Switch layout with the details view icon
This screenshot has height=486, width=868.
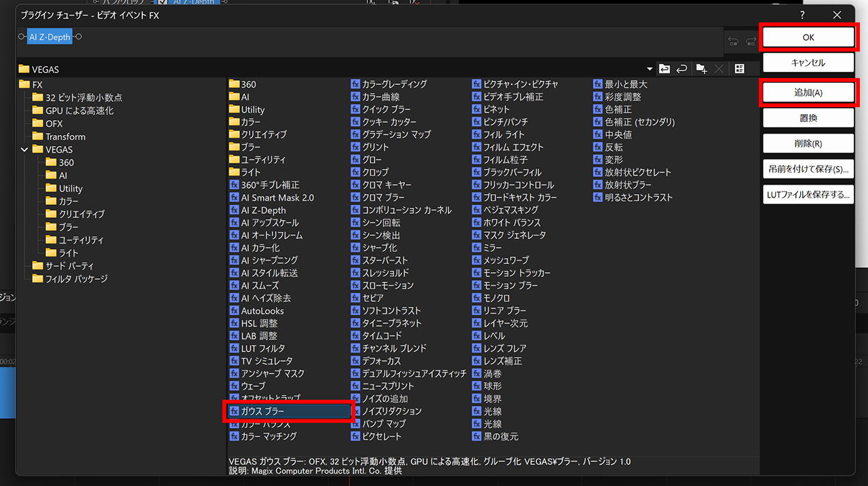point(739,69)
